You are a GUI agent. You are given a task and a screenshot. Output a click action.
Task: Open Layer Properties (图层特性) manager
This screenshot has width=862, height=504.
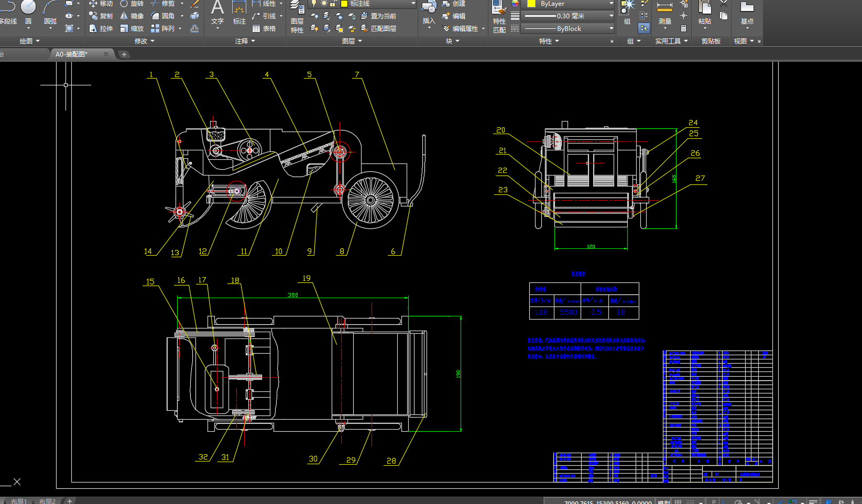click(297, 17)
